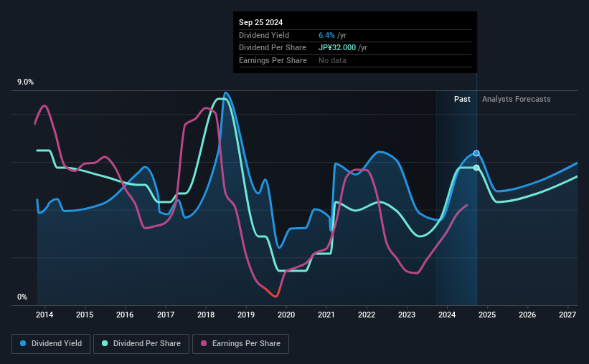Click the 2023 x-axis label
The height and width of the screenshot is (364, 589).
[x=407, y=315]
